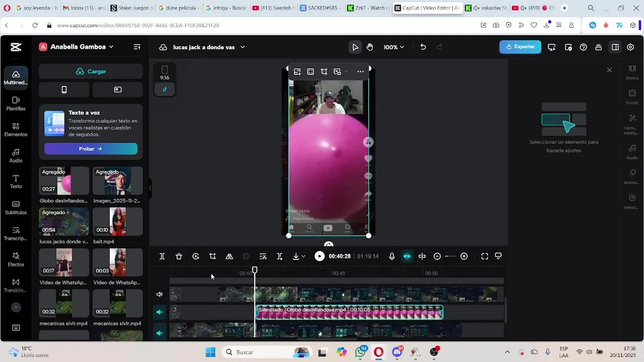Play the timeline preview
The width and height of the screenshot is (644, 362).
pos(319,256)
